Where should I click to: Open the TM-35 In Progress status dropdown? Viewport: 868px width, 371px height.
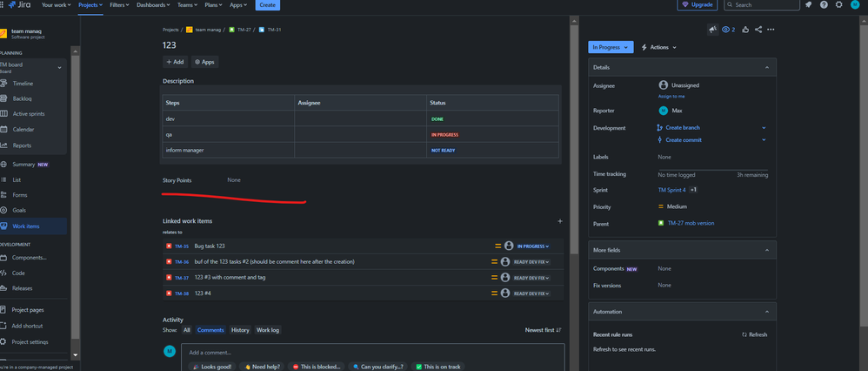(533, 246)
